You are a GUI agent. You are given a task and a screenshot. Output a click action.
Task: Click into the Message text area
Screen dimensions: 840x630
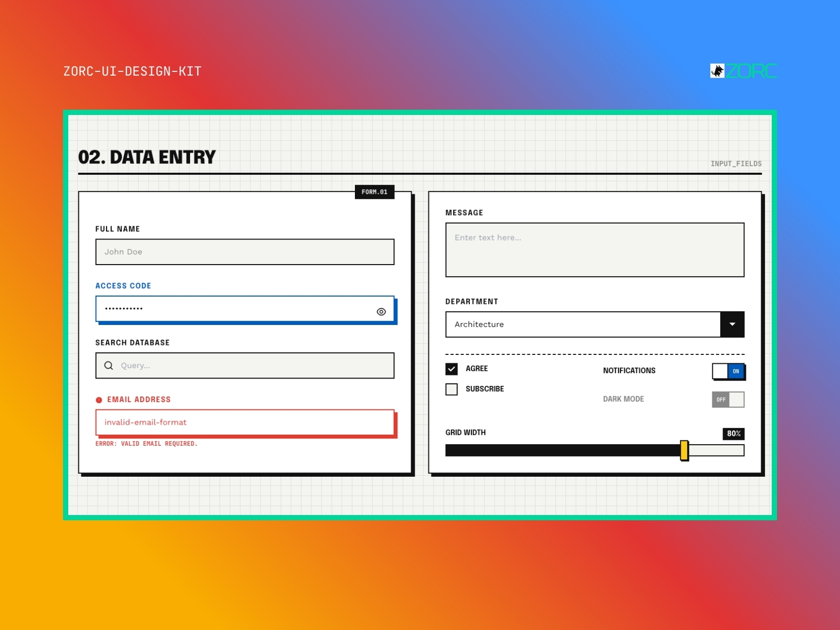pos(595,250)
